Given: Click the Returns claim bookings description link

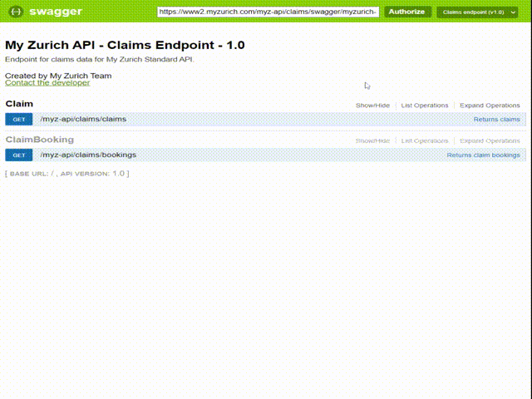Looking at the screenshot, I should coord(483,155).
